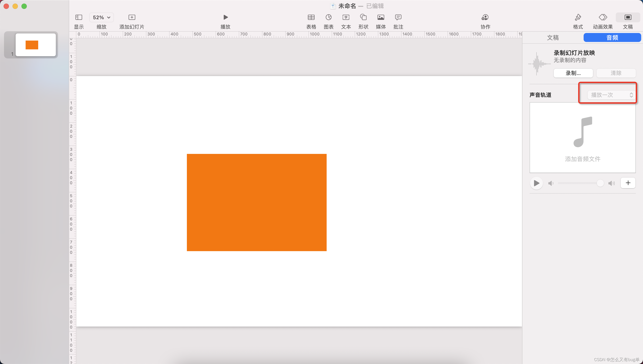Click the soundtrack volume slider knob
This screenshot has width=643, height=364.
click(x=600, y=183)
